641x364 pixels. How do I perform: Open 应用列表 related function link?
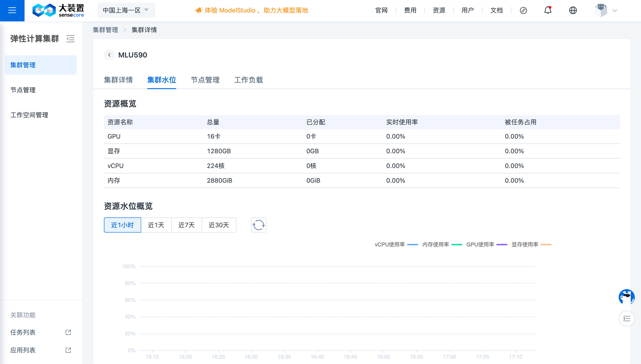point(23,350)
